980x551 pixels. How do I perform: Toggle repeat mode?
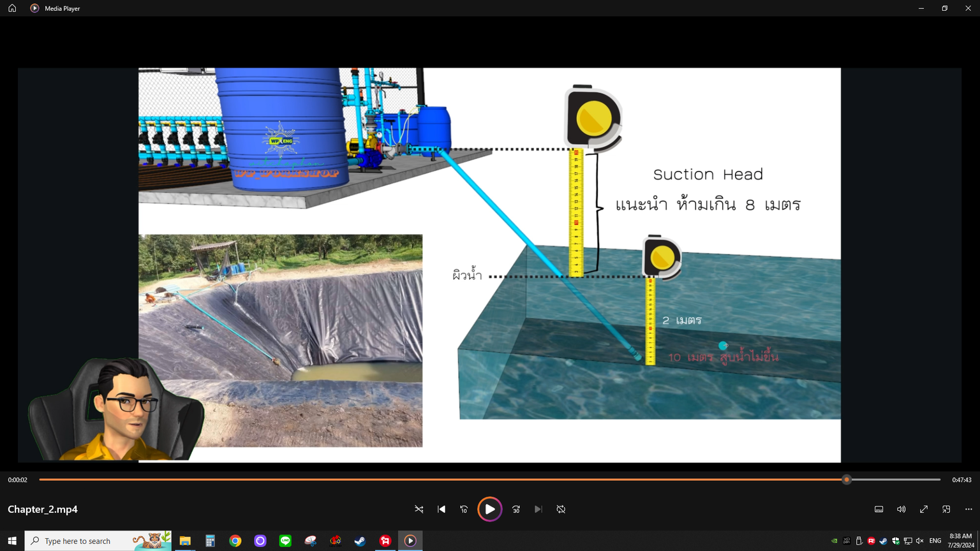point(561,509)
